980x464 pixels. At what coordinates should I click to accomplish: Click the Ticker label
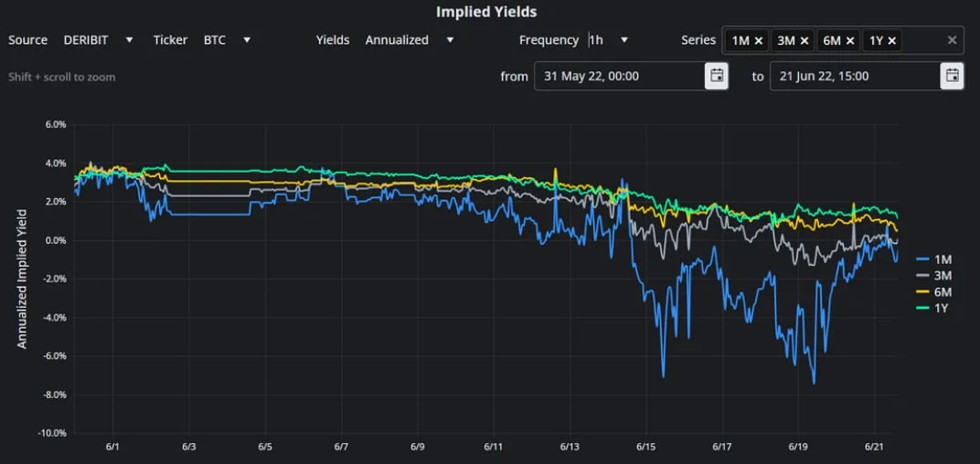click(170, 40)
